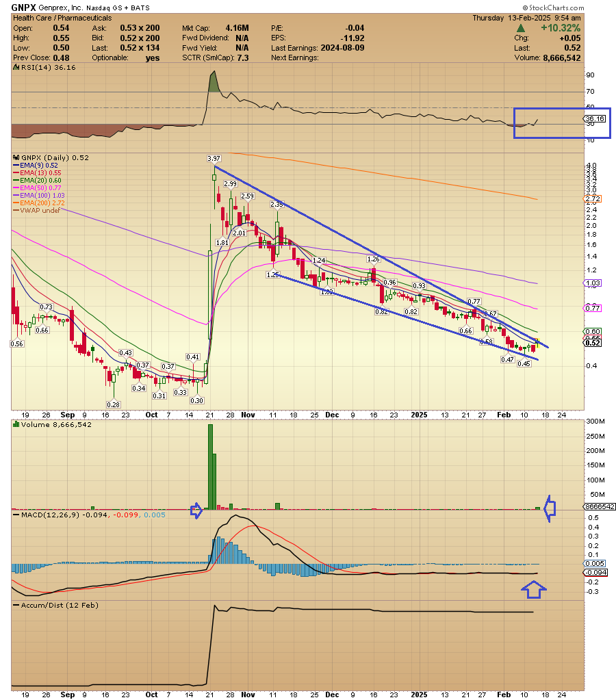Click the 3.97 peak price label
This screenshot has height=700, width=616.
[x=214, y=159]
